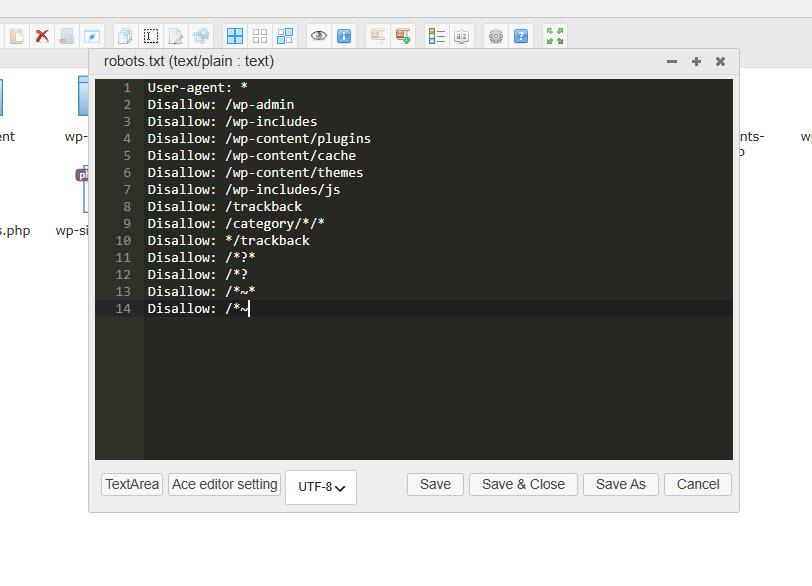Click the Edit file pencil icon
The width and height of the screenshot is (812, 586).
(176, 36)
